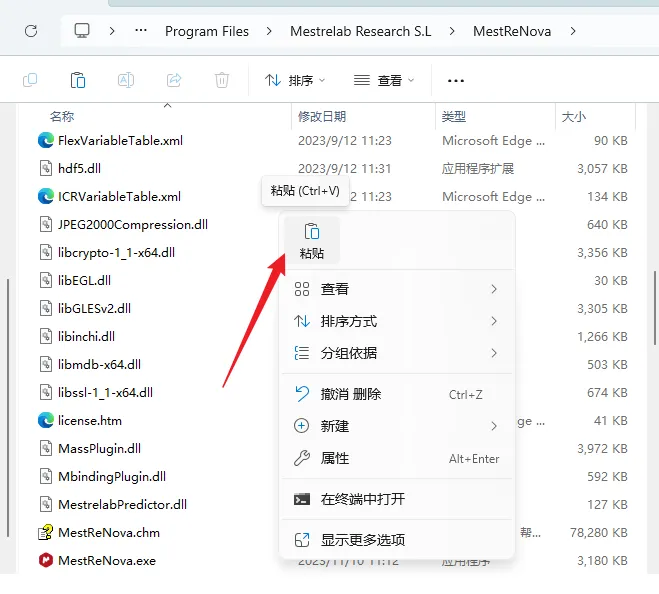Select file libmdb-x64.dll

tap(99, 364)
